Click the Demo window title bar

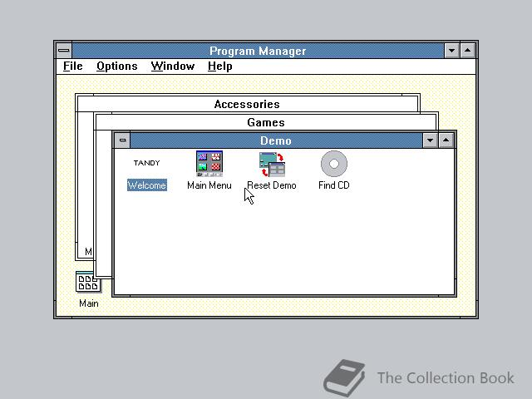(x=276, y=140)
